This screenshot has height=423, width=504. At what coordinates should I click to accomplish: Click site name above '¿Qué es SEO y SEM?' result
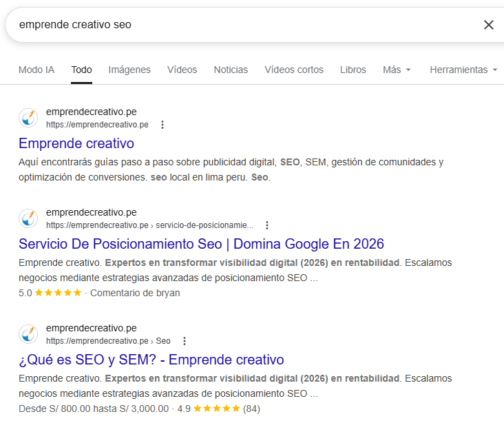click(x=92, y=329)
